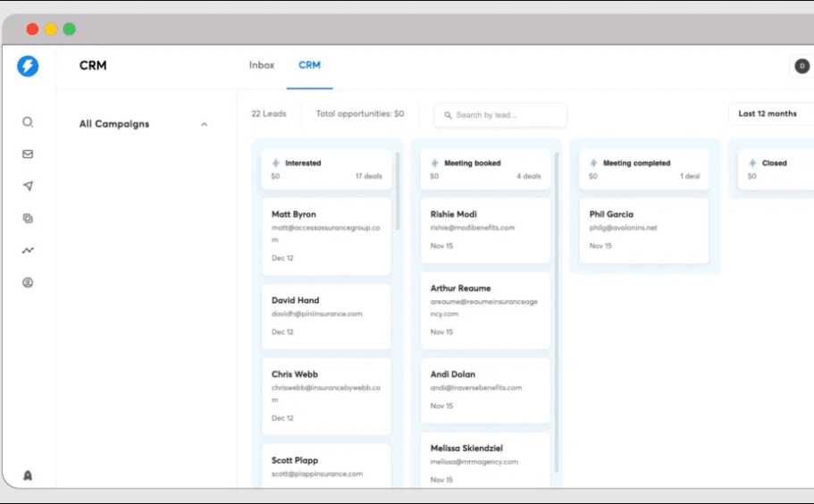Click the lightning icon beside Meeting completed

click(x=593, y=163)
